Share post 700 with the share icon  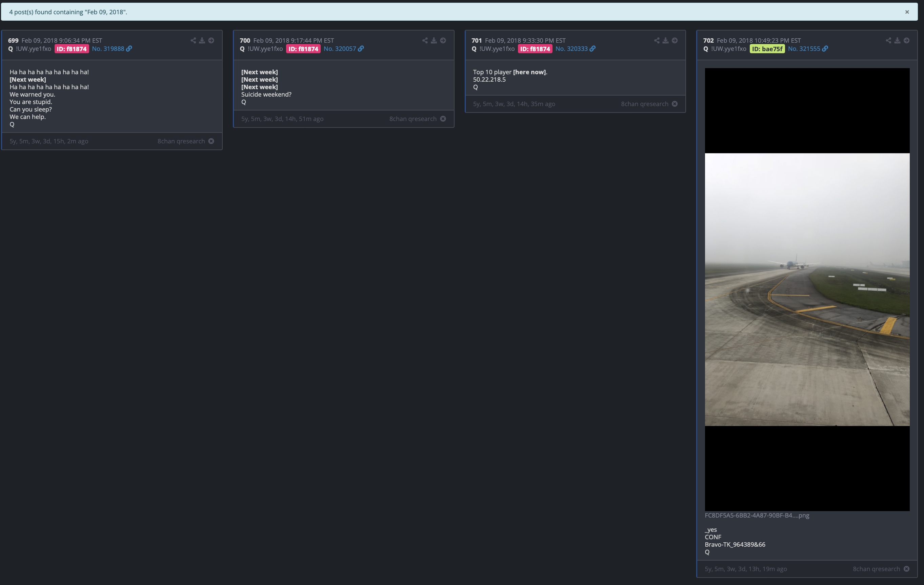coord(425,40)
